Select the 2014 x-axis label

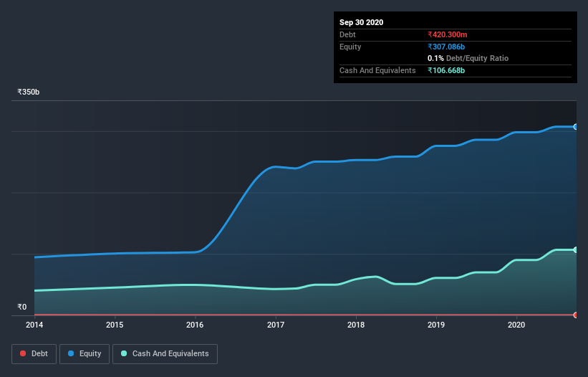click(34, 325)
